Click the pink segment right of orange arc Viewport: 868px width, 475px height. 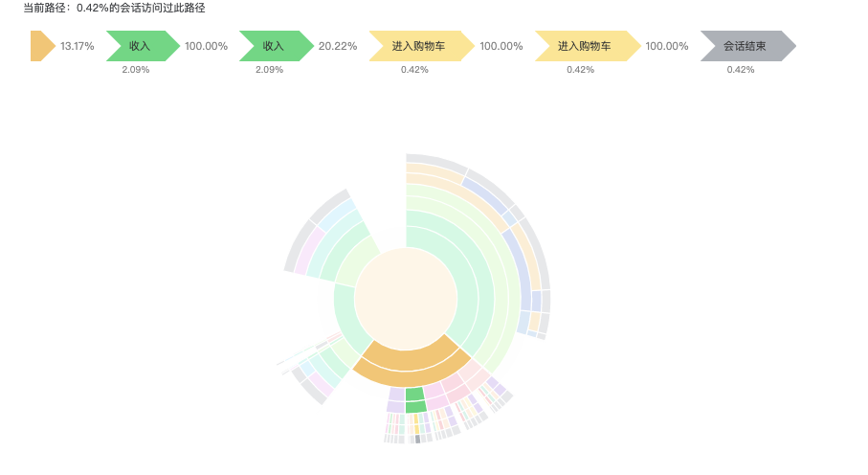click(472, 372)
